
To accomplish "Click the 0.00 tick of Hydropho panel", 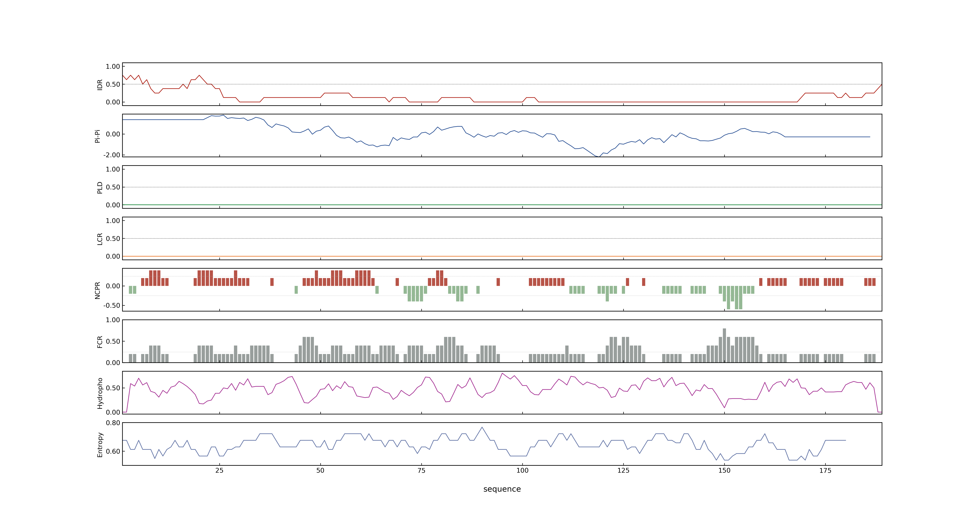I will click(x=113, y=412).
